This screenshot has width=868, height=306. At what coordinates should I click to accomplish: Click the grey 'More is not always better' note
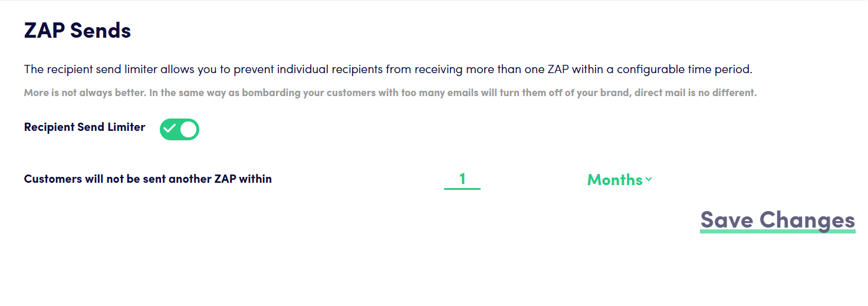[x=389, y=93]
